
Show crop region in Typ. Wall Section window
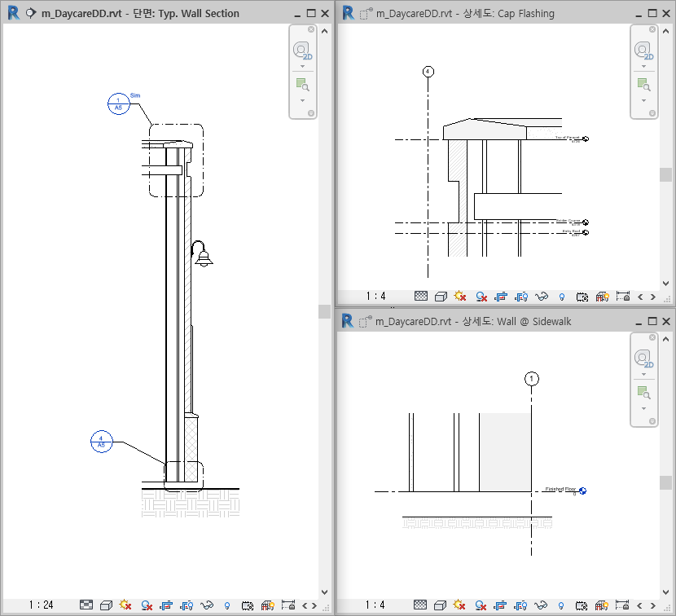point(187,605)
